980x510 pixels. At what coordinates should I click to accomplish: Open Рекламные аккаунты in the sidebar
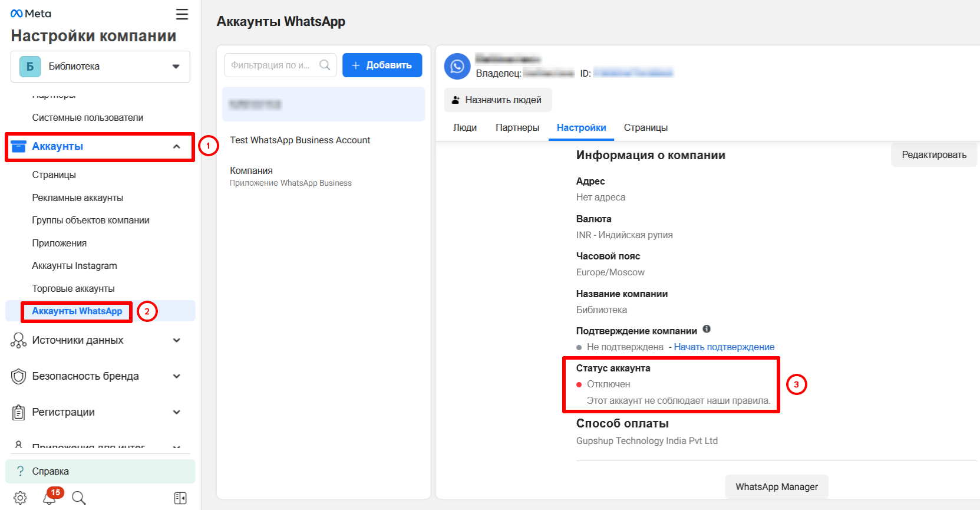[78, 198]
